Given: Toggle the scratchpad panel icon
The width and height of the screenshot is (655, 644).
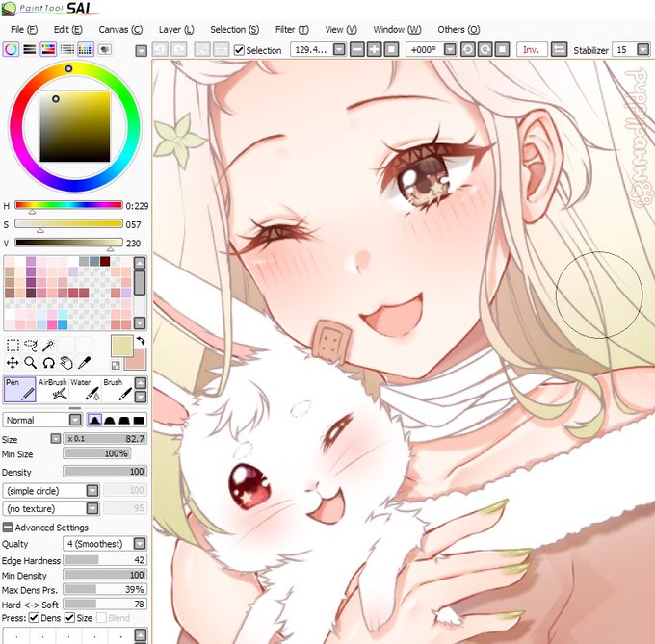Looking at the screenshot, I should tap(104, 50).
